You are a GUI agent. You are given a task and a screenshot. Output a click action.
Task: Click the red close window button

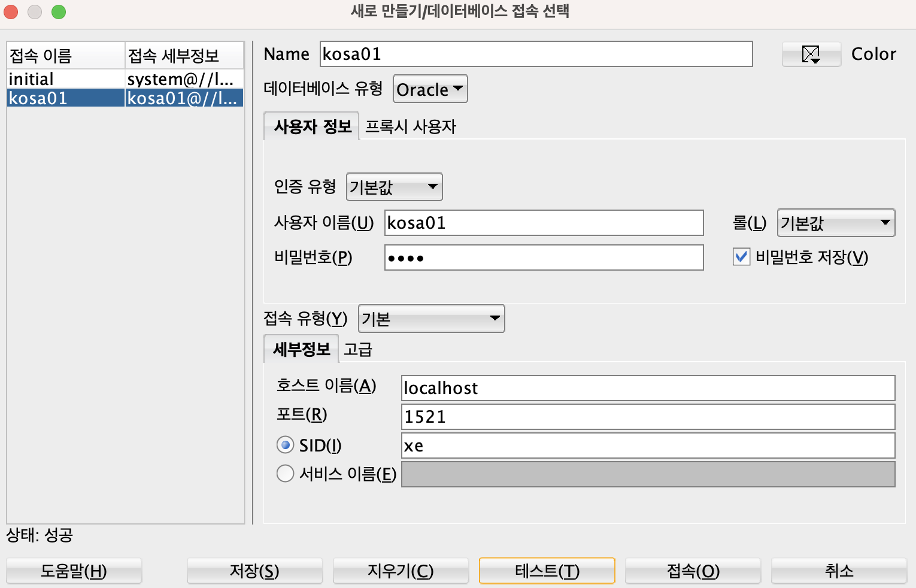pos(11,12)
